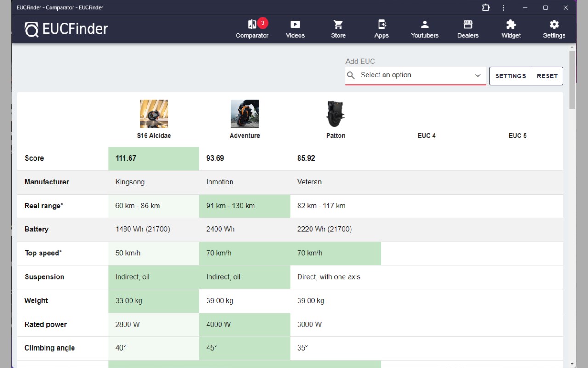588x368 pixels.
Task: Click the 2400 Wh battery cell
Action: 245,229
